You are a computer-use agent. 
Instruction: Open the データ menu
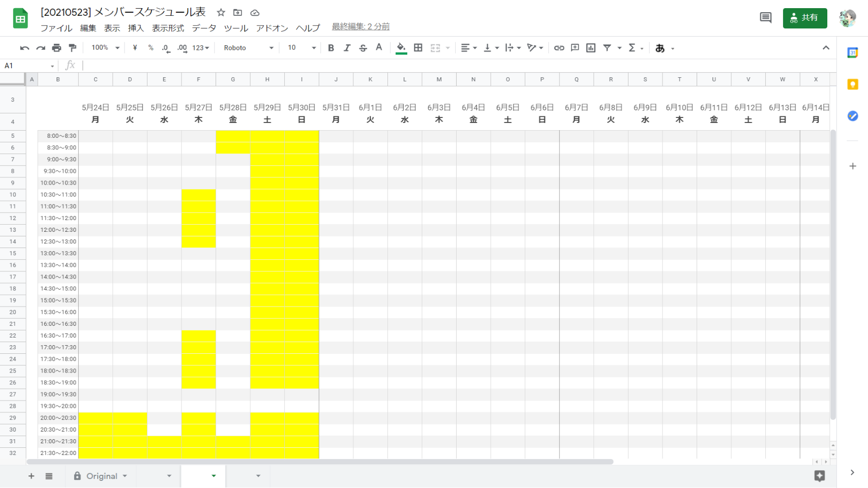(x=204, y=28)
